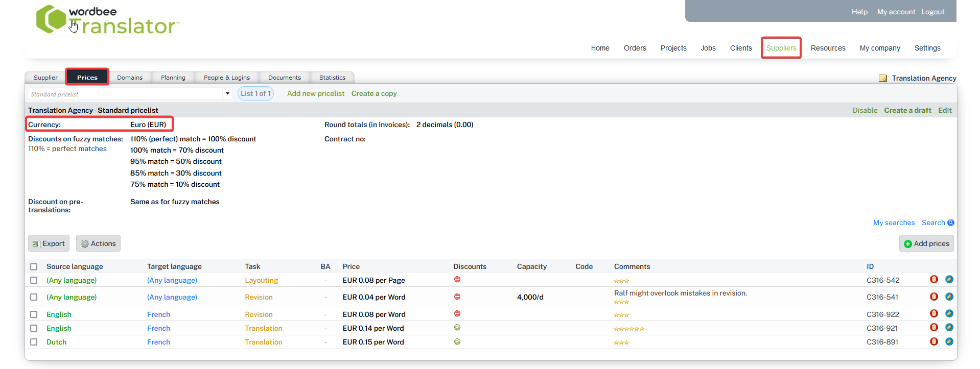Edit the price entry C316-541
Image resolution: width=980 pixels, height=369 pixels.
(x=949, y=297)
